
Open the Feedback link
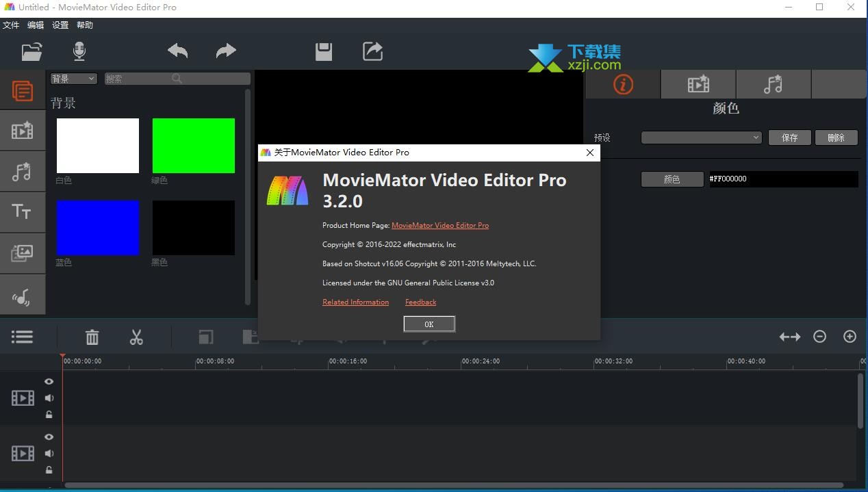click(420, 302)
